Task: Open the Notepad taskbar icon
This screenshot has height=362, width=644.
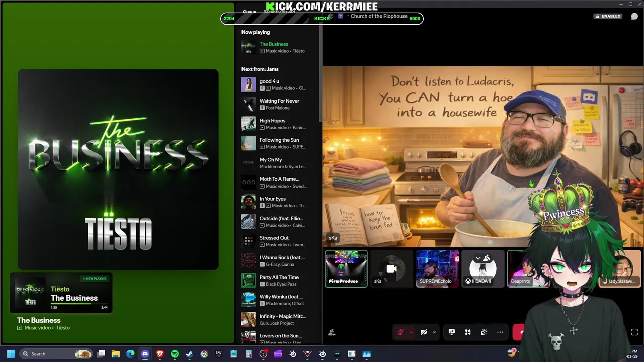Action: coord(233,354)
